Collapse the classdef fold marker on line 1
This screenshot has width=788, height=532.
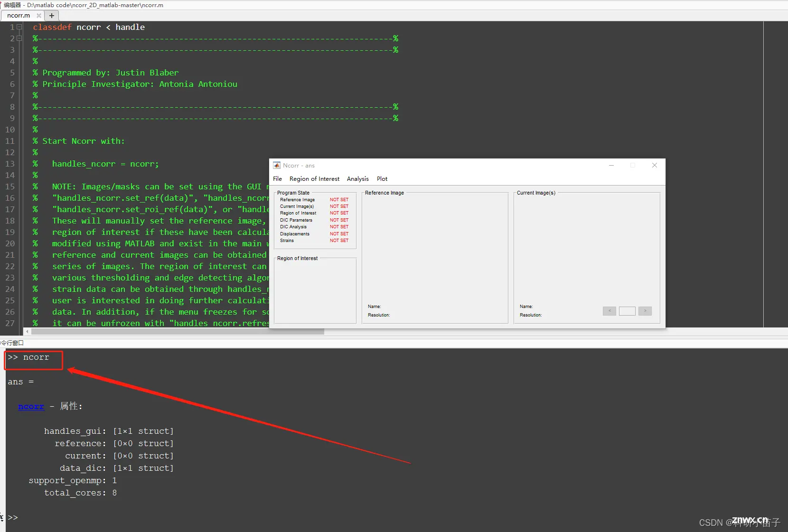click(x=19, y=27)
